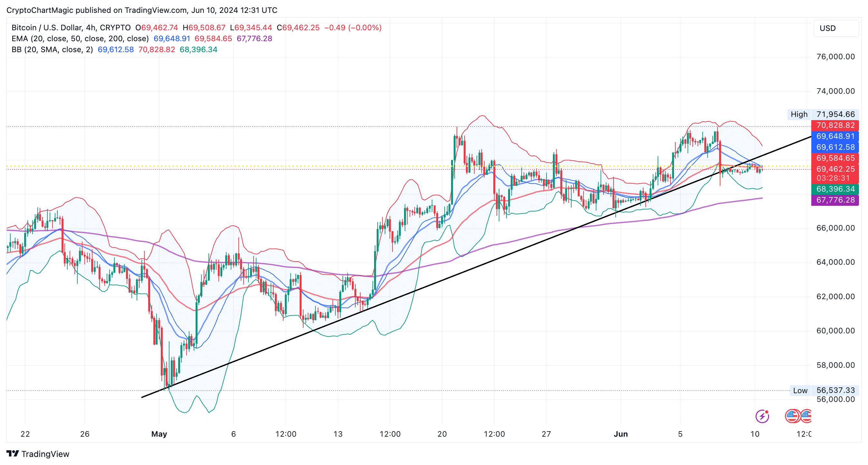Click the 76,000.00 price scale label
The image size is (868, 465).
coord(835,57)
